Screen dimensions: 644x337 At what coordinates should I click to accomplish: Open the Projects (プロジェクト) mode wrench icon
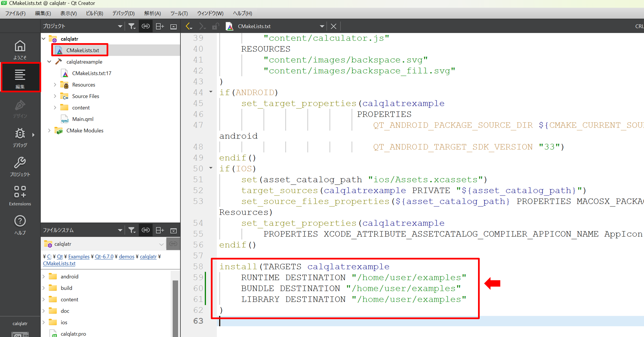click(x=20, y=166)
